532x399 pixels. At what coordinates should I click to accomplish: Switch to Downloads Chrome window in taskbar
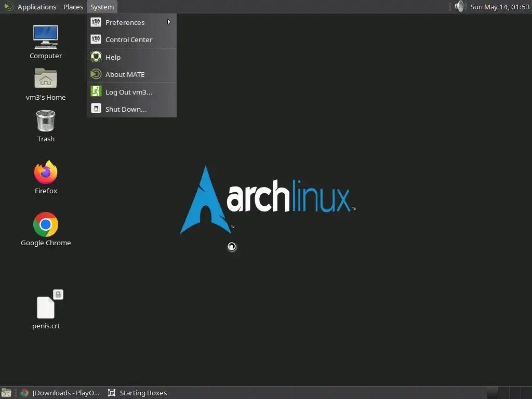[60, 393]
